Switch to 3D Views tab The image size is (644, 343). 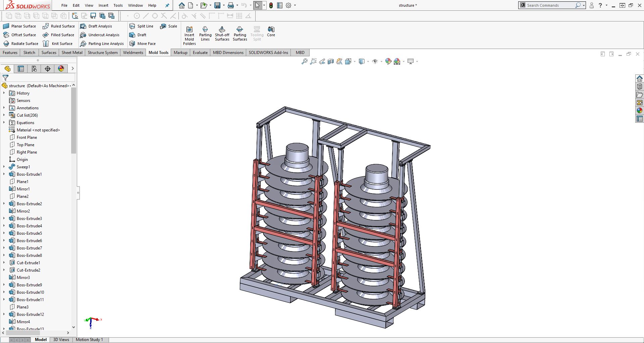point(61,340)
